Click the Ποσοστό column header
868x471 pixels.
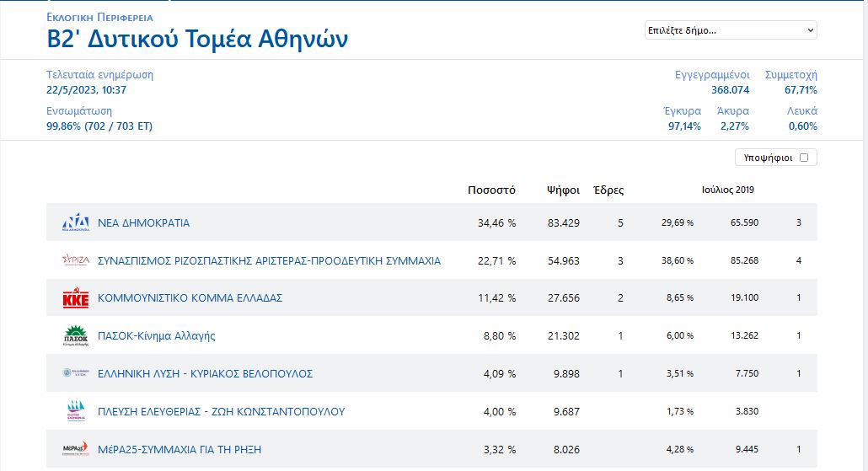[491, 190]
